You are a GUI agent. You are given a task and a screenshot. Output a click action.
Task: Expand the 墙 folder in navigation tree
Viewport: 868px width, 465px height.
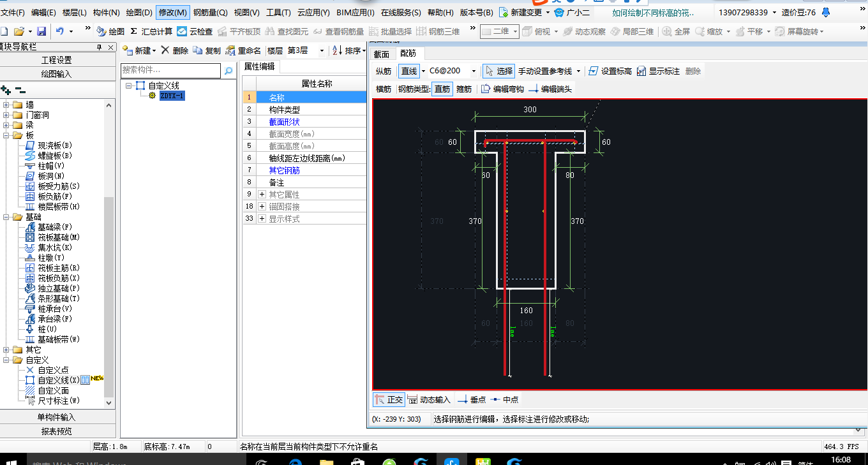pyautogui.click(x=7, y=105)
